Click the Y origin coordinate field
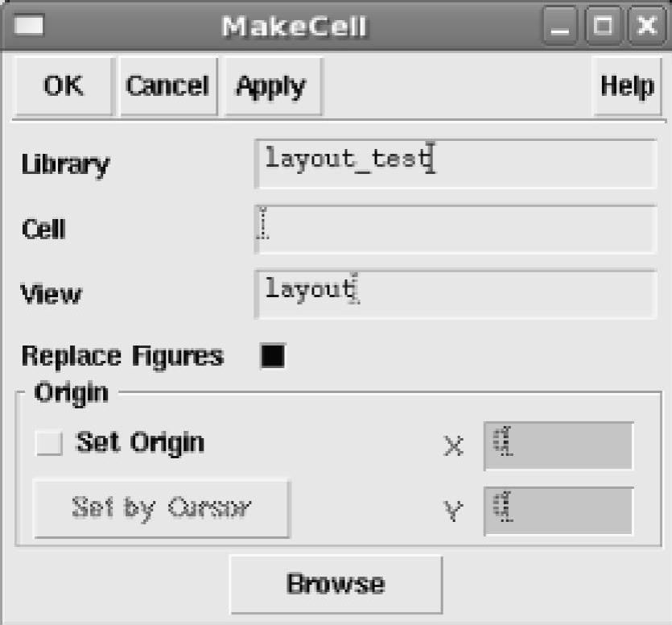 pos(559,511)
